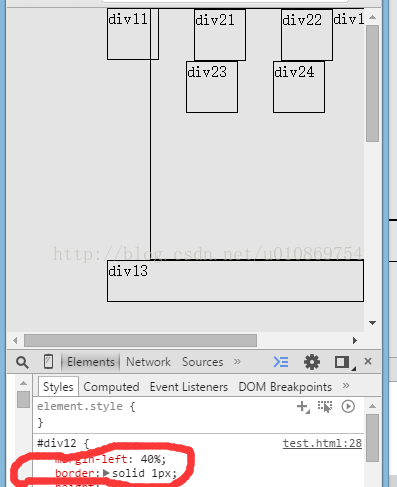Switch to the Elements tab
The height and width of the screenshot is (487, 397).
[91, 362]
